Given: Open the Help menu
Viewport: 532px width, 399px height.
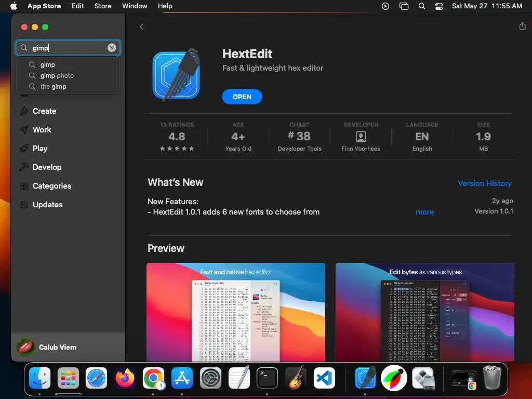Looking at the screenshot, I should 165,6.
